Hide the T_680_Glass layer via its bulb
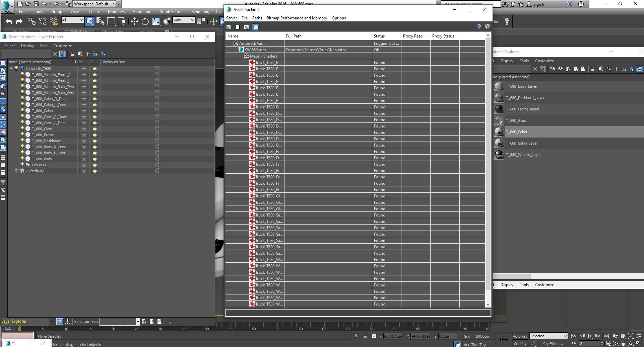644x347 pixels. [x=22, y=128]
